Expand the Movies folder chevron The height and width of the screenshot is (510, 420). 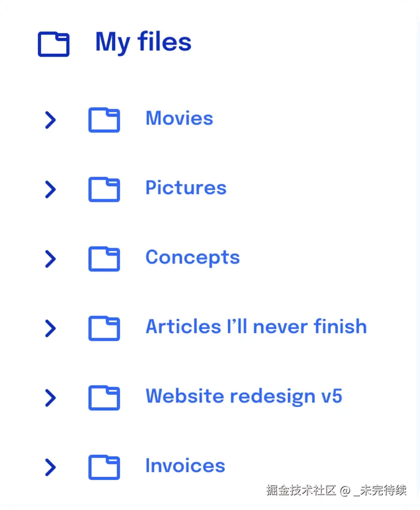(x=50, y=120)
